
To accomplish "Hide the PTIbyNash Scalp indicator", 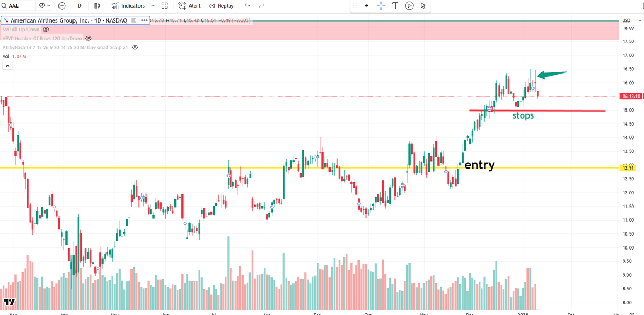I will click(x=135, y=47).
